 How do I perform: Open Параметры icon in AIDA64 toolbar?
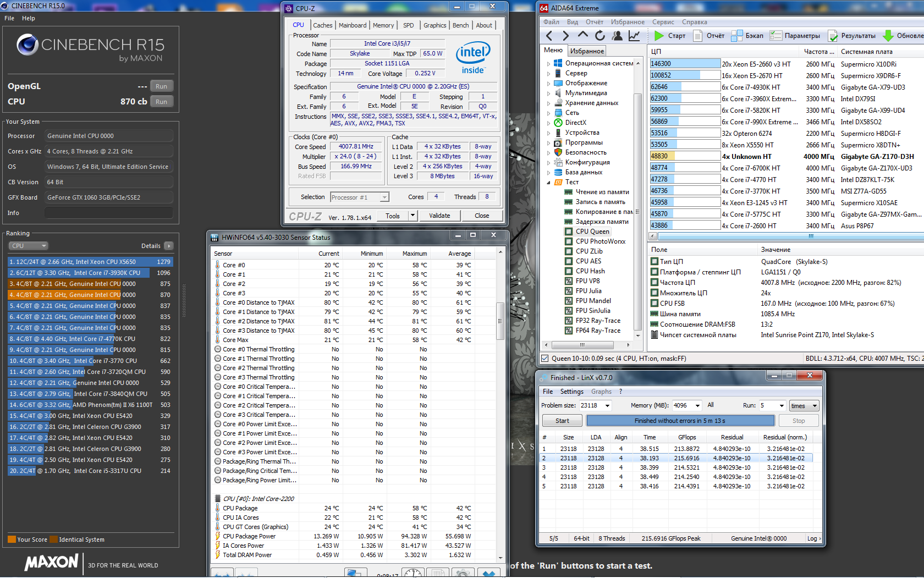point(776,36)
